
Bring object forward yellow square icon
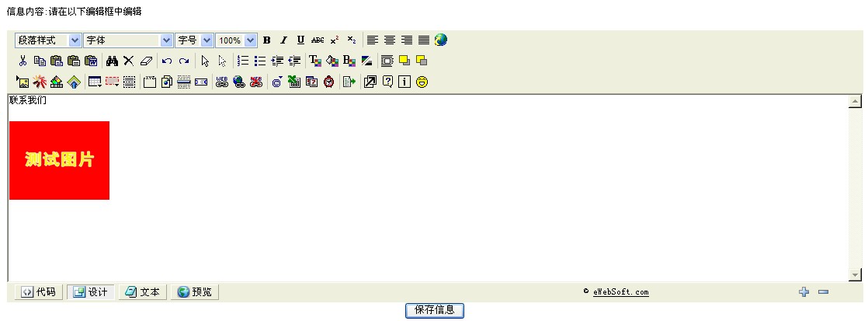404,61
